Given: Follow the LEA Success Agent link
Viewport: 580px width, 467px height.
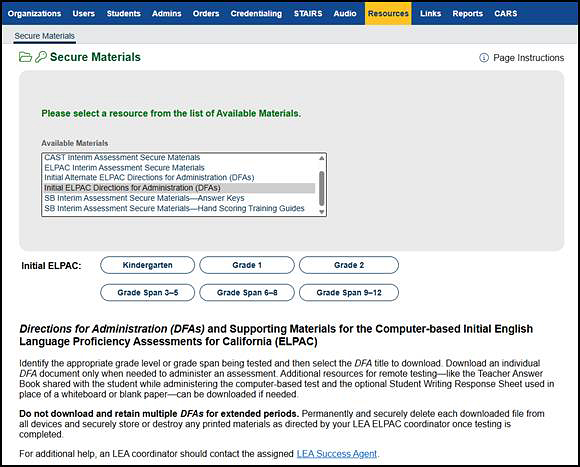Looking at the screenshot, I should click(x=337, y=454).
